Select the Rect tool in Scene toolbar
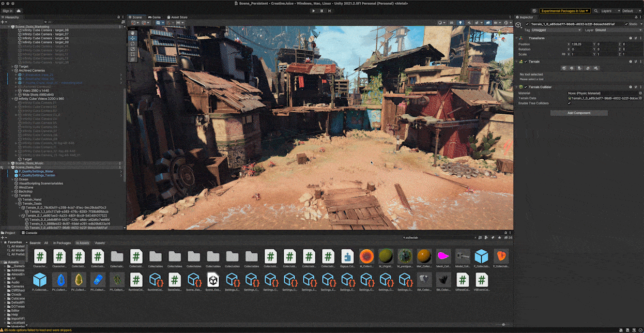This screenshot has height=333, width=644. coord(132,55)
